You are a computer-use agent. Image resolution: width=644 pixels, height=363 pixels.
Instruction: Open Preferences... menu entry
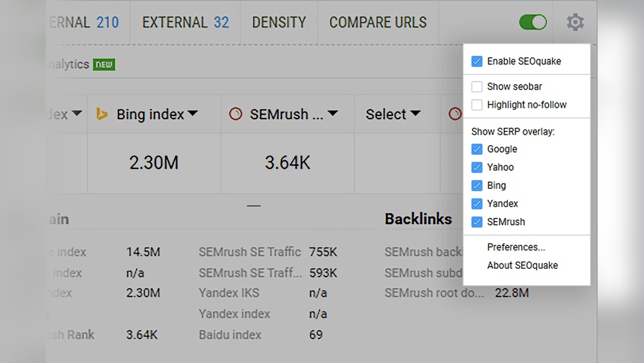coord(516,247)
